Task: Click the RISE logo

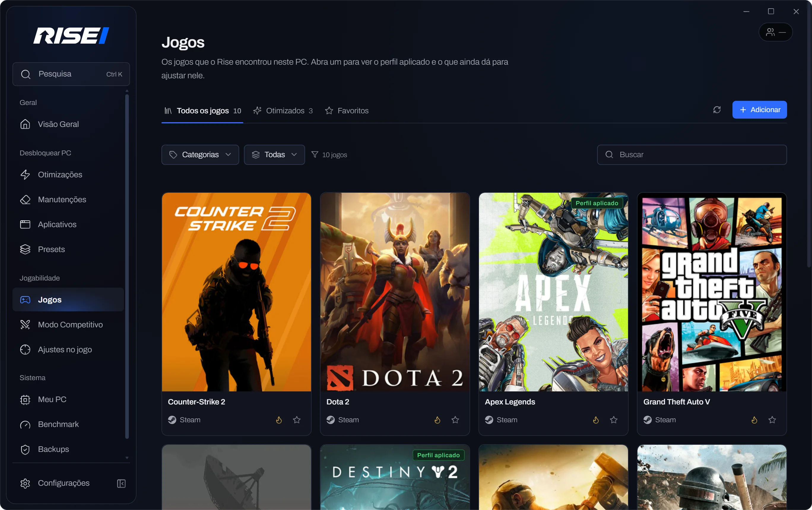Action: click(71, 35)
